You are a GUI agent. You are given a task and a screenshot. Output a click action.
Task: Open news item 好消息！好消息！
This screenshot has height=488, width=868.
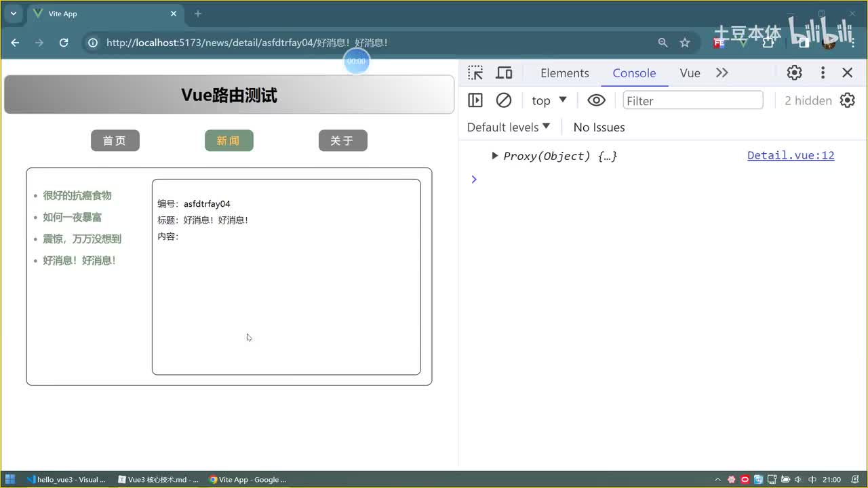point(79,261)
